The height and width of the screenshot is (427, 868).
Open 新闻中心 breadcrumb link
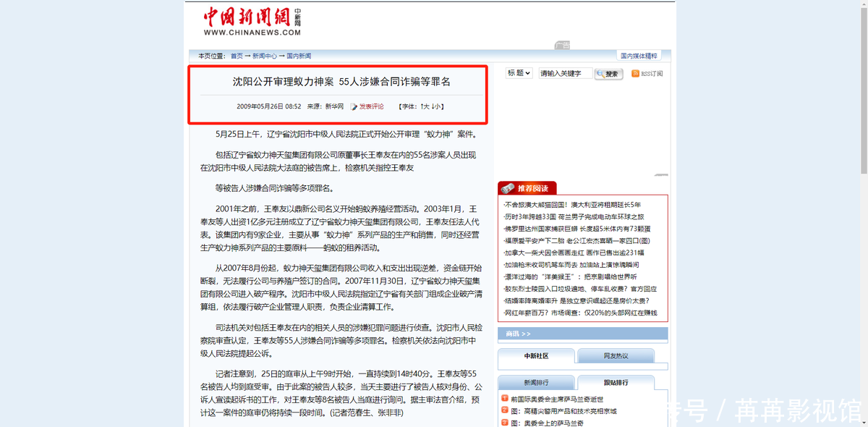(264, 56)
